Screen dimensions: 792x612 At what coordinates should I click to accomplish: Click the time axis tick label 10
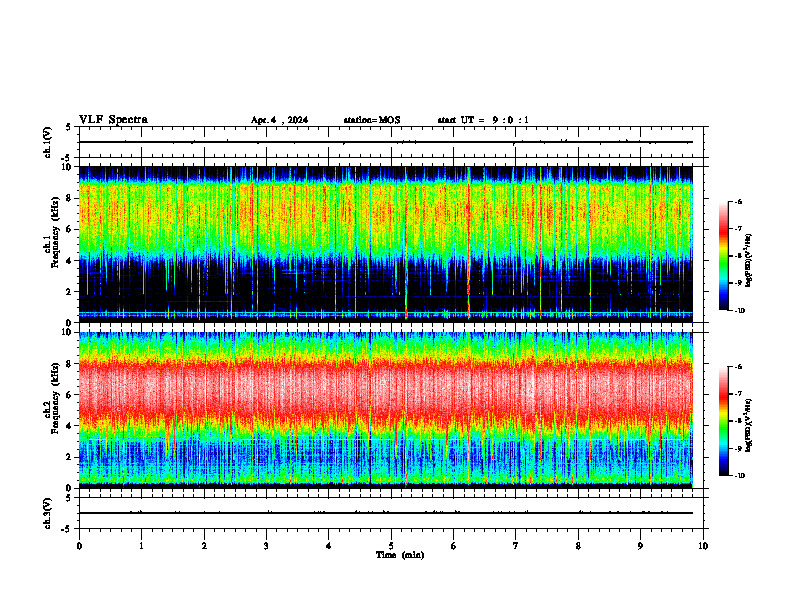[x=703, y=546]
